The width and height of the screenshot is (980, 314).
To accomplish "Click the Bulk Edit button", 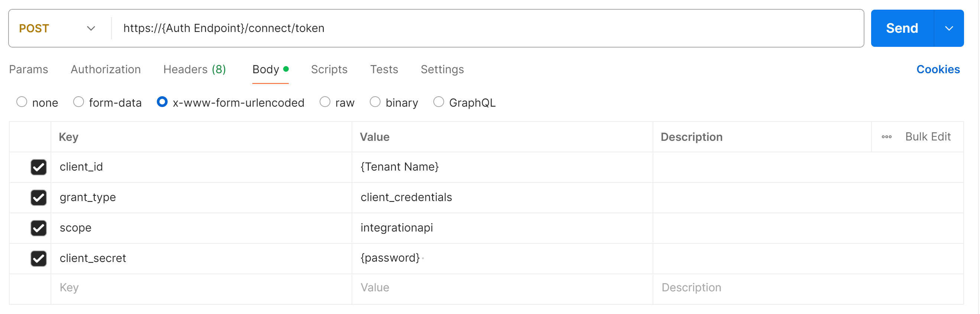I will tap(928, 137).
